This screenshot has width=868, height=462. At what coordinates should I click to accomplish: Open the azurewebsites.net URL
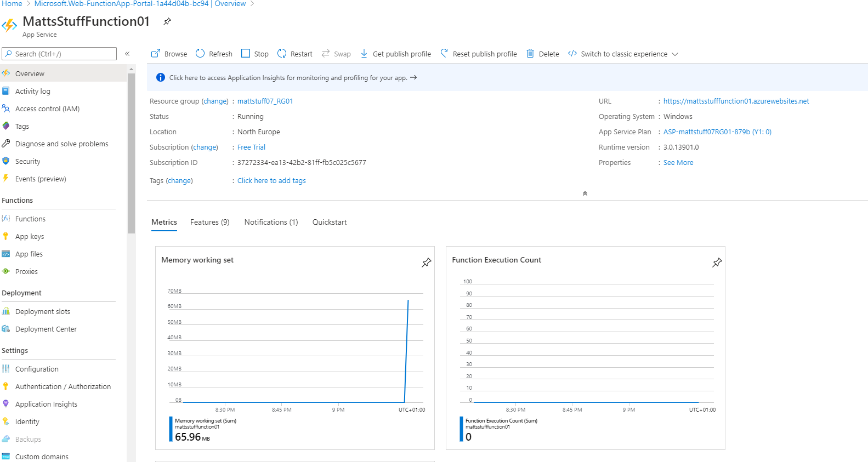pyautogui.click(x=736, y=101)
